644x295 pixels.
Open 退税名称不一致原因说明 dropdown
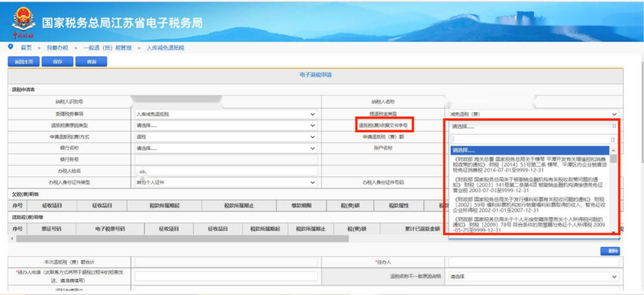click(534, 277)
